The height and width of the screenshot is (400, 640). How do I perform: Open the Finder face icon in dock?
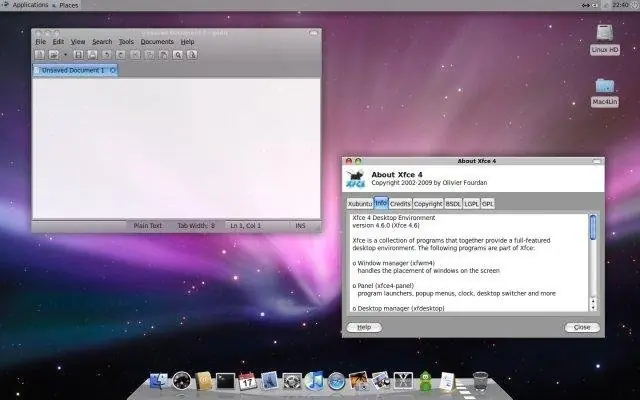159,381
